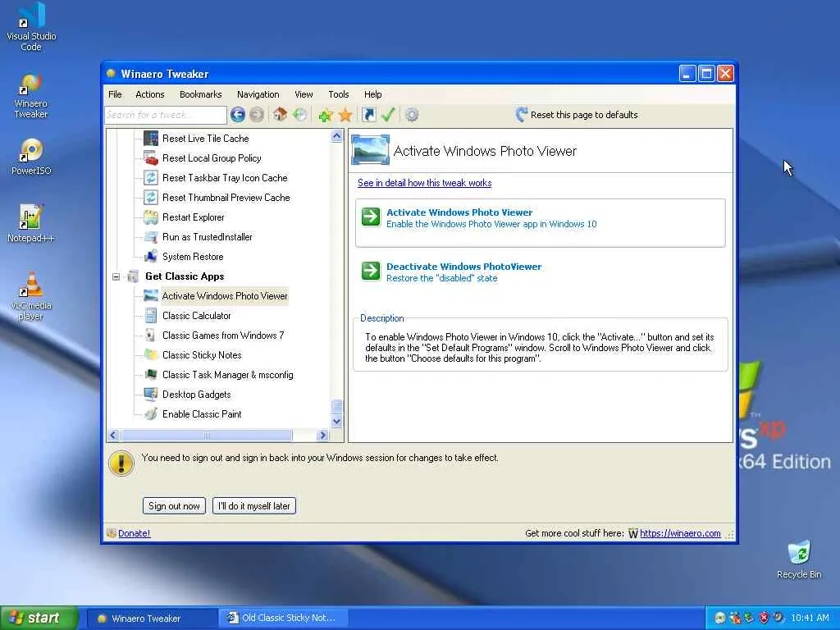Click the tree's horizontal scroll right arrow
Viewport: 840px width, 630px height.
click(x=322, y=435)
